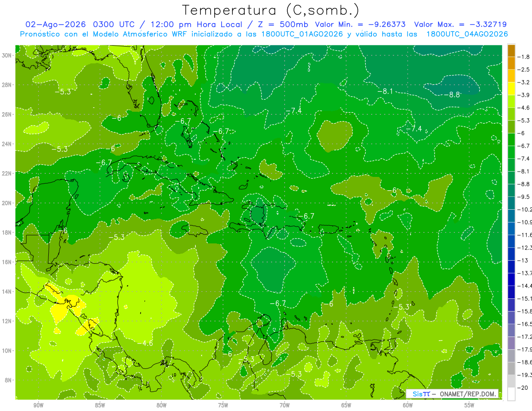The width and height of the screenshot is (532, 411).
Task: Click the 80W longitude axis label
Action: (161, 405)
